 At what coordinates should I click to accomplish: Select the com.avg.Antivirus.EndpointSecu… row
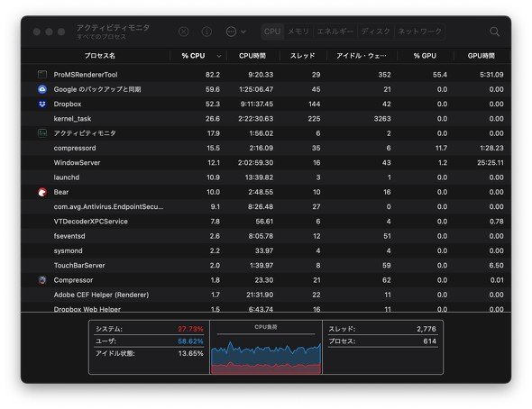(x=266, y=206)
